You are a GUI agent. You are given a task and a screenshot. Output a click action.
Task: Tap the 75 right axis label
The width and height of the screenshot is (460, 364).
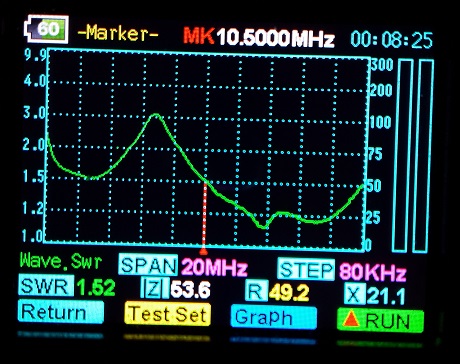(375, 154)
